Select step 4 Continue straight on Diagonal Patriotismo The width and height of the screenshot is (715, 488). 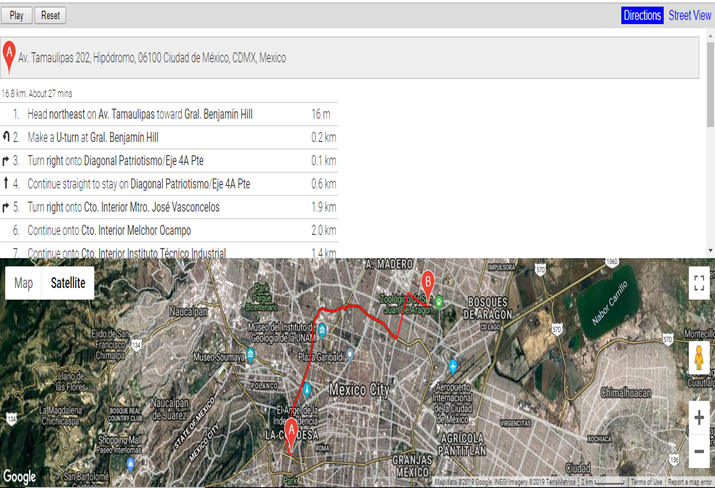click(x=169, y=184)
